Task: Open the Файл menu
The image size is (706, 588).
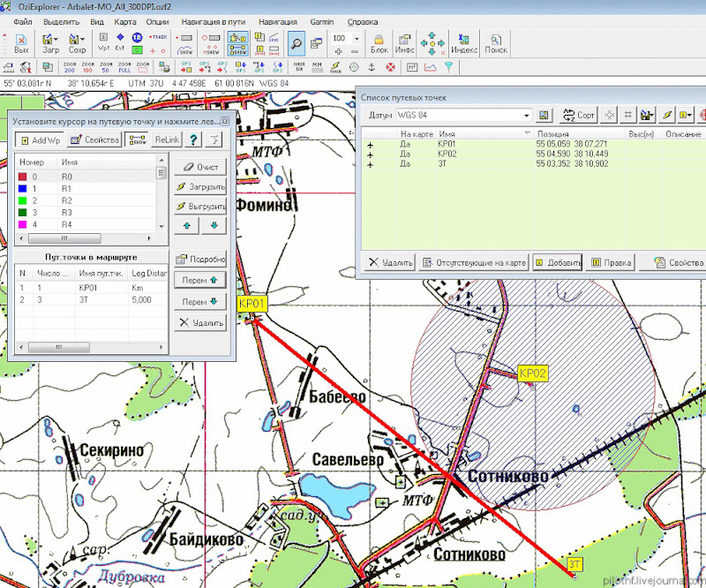Action: pyautogui.click(x=23, y=21)
